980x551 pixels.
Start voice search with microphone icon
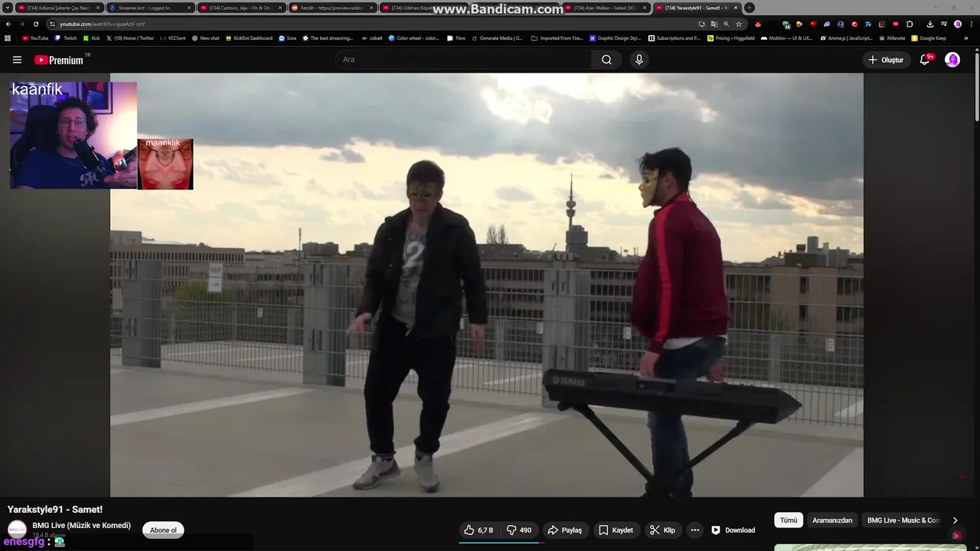[x=639, y=60]
